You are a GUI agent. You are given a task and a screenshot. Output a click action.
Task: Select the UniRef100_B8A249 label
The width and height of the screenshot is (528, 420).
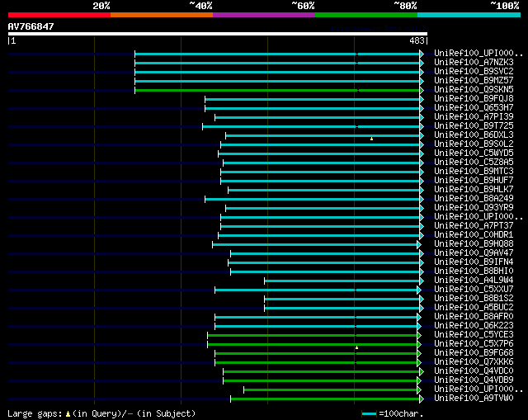click(474, 199)
